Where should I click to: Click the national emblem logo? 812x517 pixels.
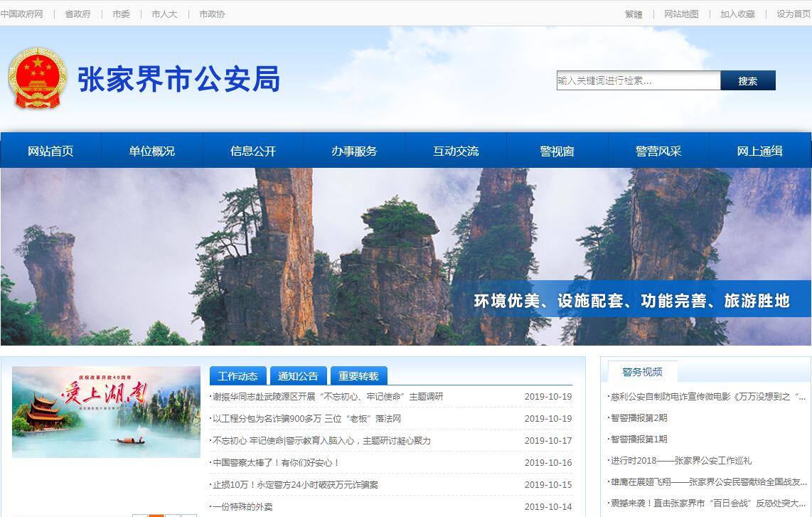point(37,78)
